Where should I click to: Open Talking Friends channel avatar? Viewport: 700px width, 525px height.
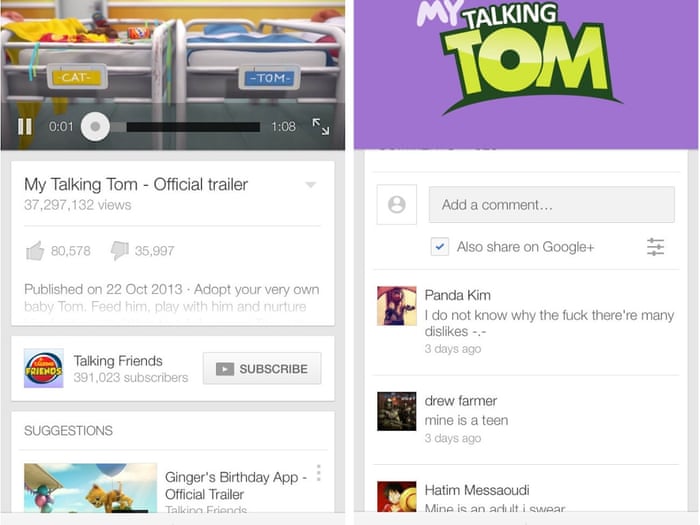point(44,368)
